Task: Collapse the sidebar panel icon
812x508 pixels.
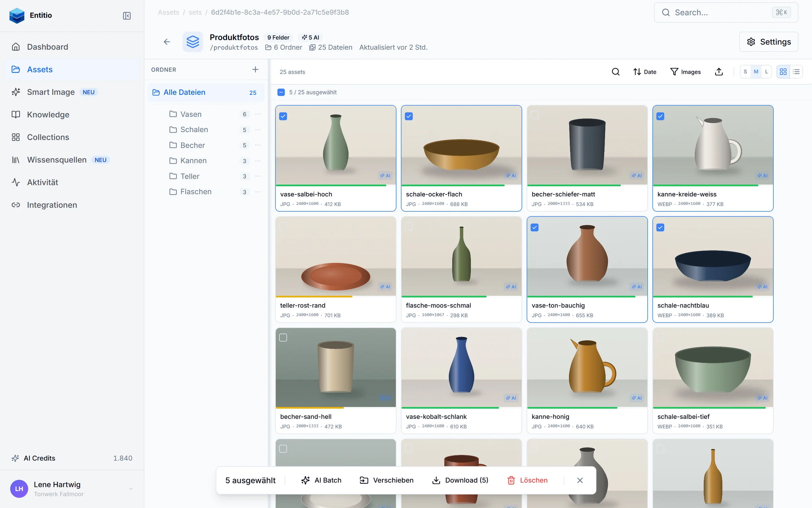Action: click(x=127, y=16)
